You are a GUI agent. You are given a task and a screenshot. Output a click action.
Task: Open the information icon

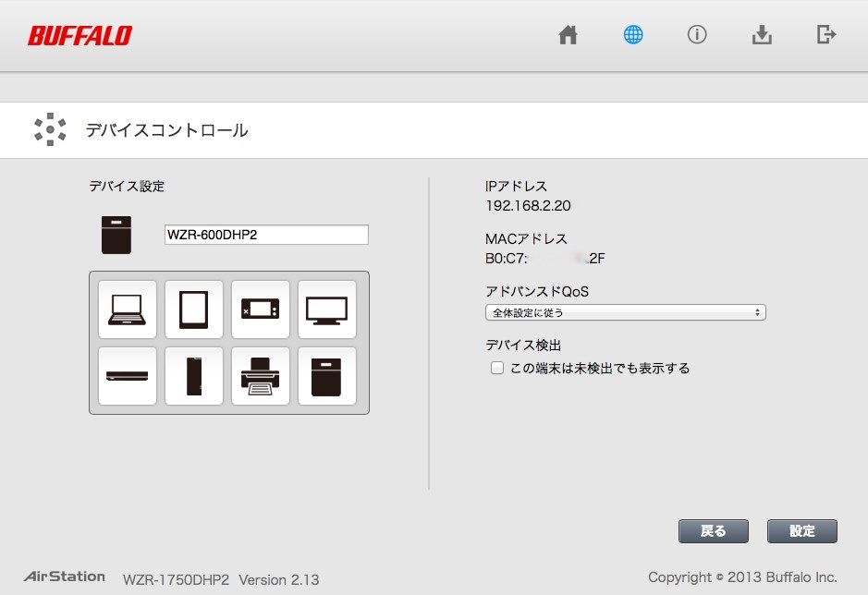(x=697, y=35)
